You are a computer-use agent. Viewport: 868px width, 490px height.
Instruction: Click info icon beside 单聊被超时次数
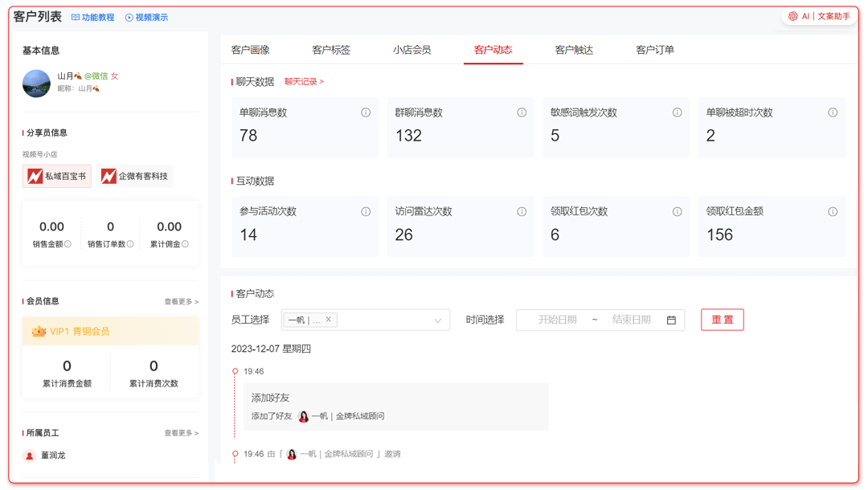(x=833, y=112)
